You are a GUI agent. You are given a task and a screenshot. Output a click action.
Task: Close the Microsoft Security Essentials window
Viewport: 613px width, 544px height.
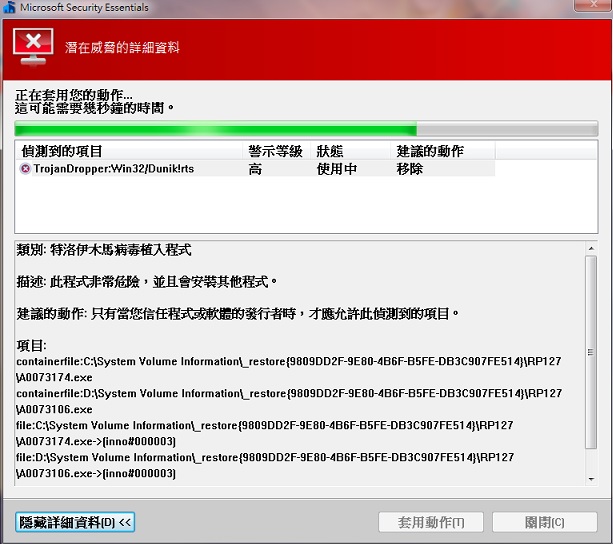tap(593, 5)
